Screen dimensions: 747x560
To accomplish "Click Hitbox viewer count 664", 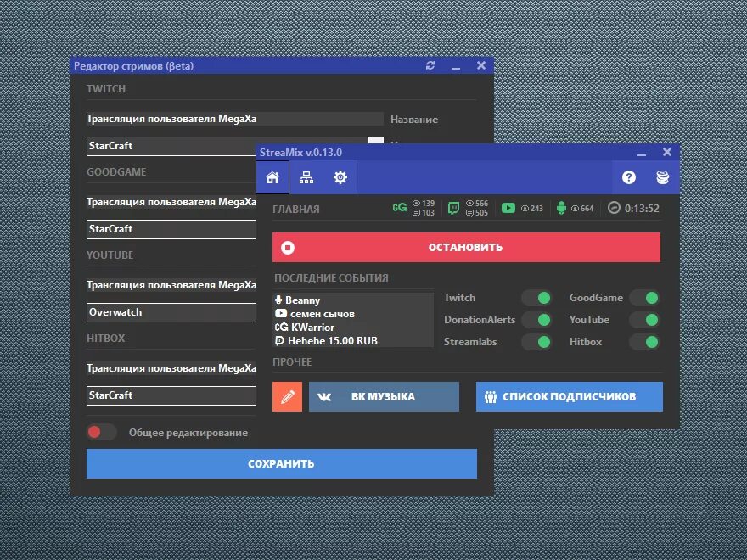I will (582, 208).
